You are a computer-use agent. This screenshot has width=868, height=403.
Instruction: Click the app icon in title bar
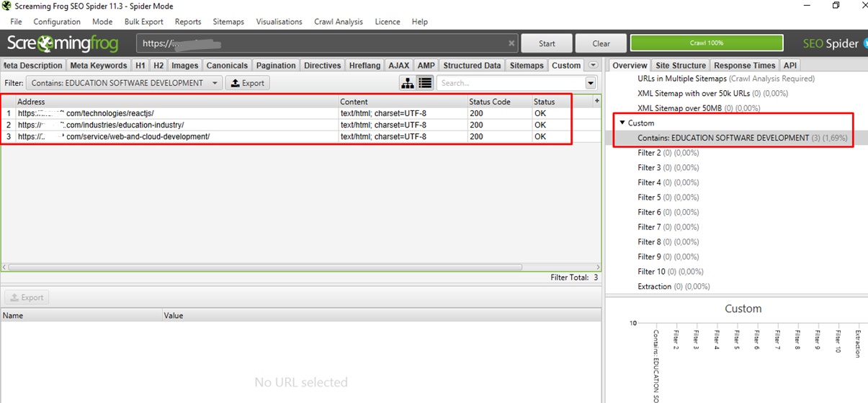(x=7, y=6)
